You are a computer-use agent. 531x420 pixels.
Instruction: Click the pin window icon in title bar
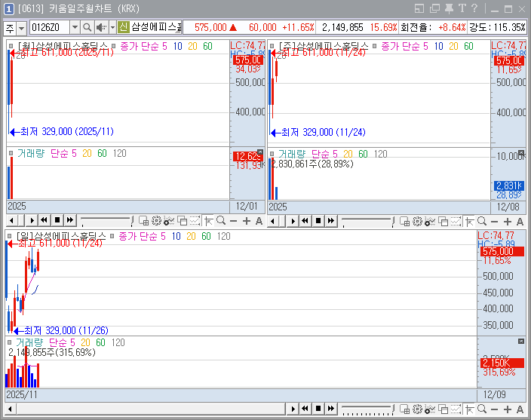point(449,8)
